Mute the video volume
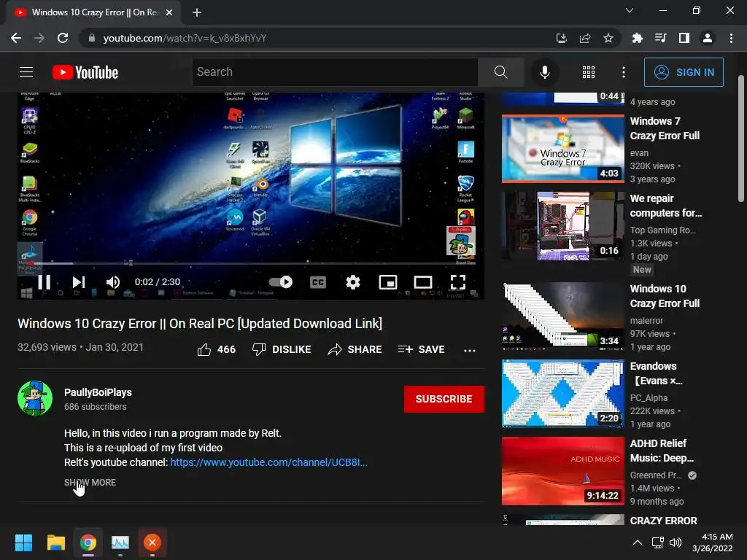 click(112, 282)
